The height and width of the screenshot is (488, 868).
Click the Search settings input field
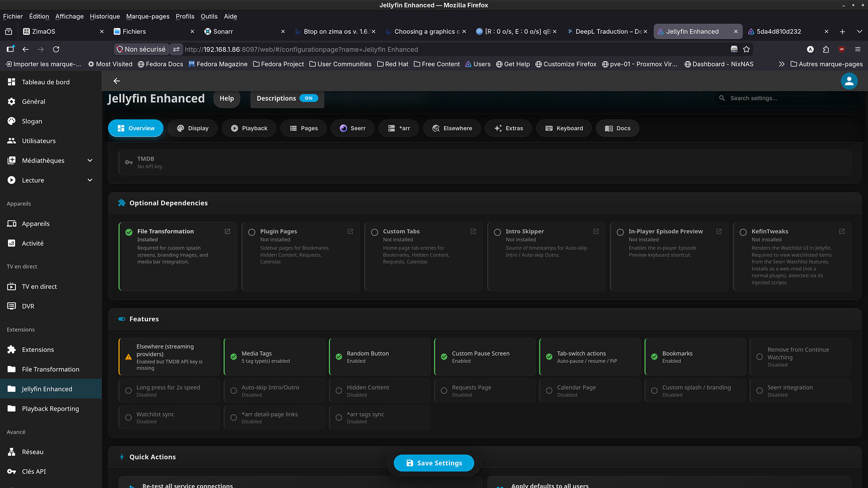[787, 98]
